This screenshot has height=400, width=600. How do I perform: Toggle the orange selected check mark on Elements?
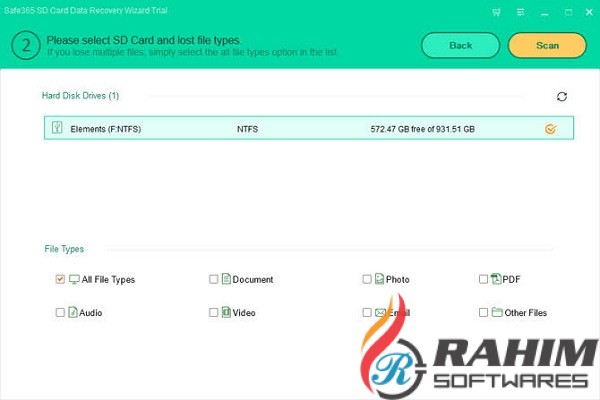[x=551, y=129]
